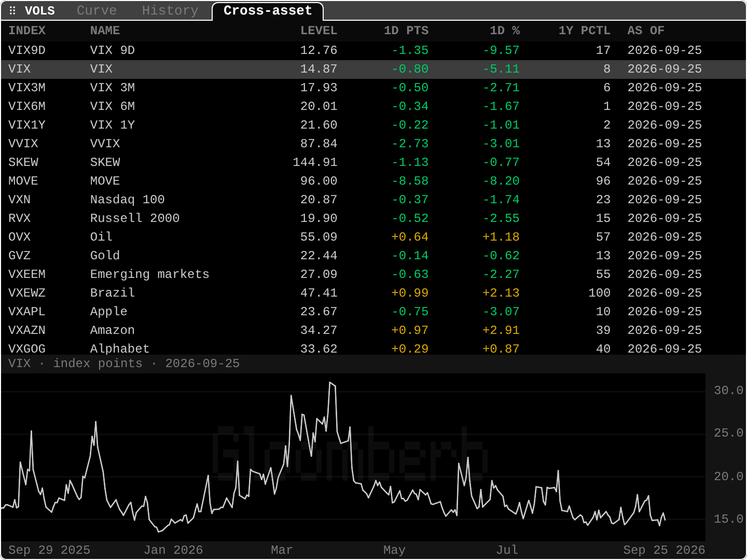The width and height of the screenshot is (747, 560).
Task: Switch to the Curve tab
Action: [x=96, y=10]
